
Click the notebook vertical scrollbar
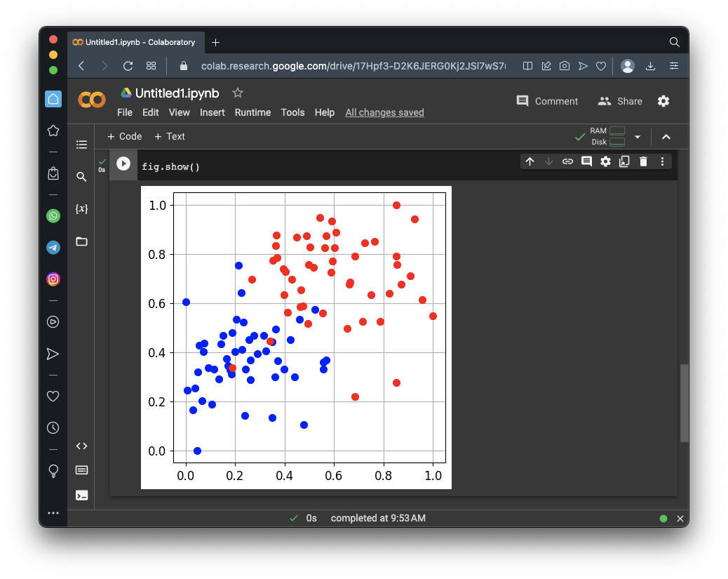684,403
